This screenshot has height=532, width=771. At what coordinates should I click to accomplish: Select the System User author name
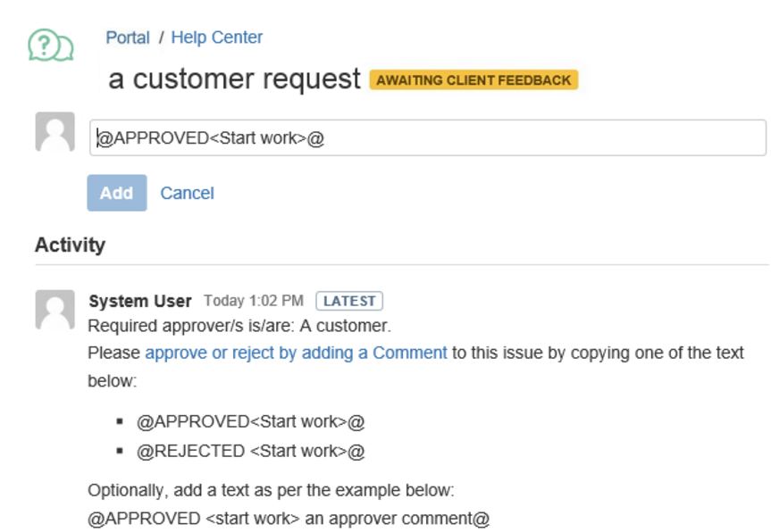[x=140, y=301]
